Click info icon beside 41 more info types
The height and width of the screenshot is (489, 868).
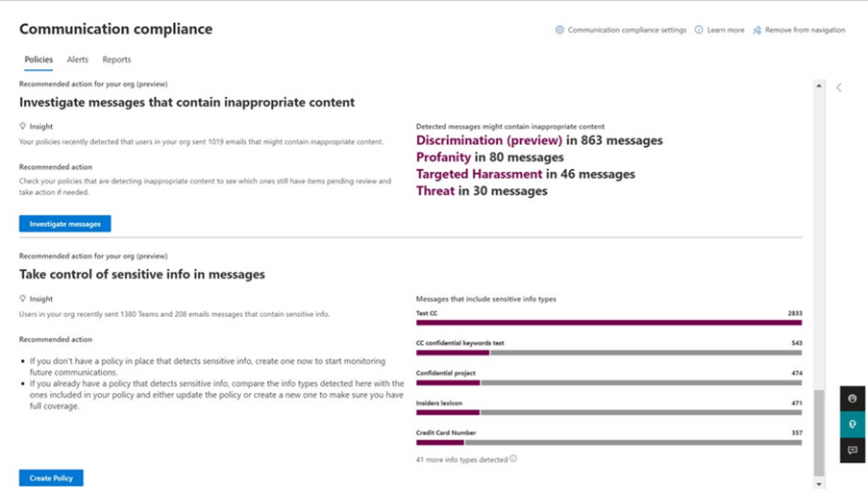point(513,458)
